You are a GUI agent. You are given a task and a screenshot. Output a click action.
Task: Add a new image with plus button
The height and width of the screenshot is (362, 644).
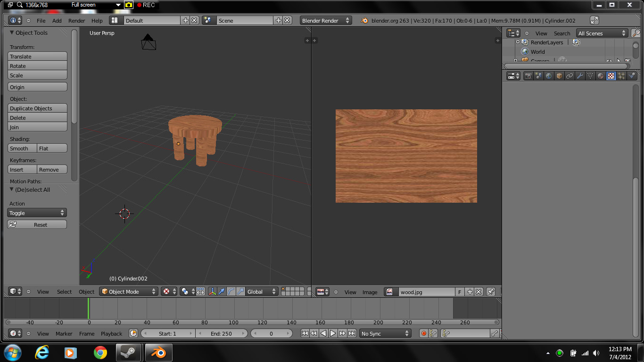tap(470, 292)
